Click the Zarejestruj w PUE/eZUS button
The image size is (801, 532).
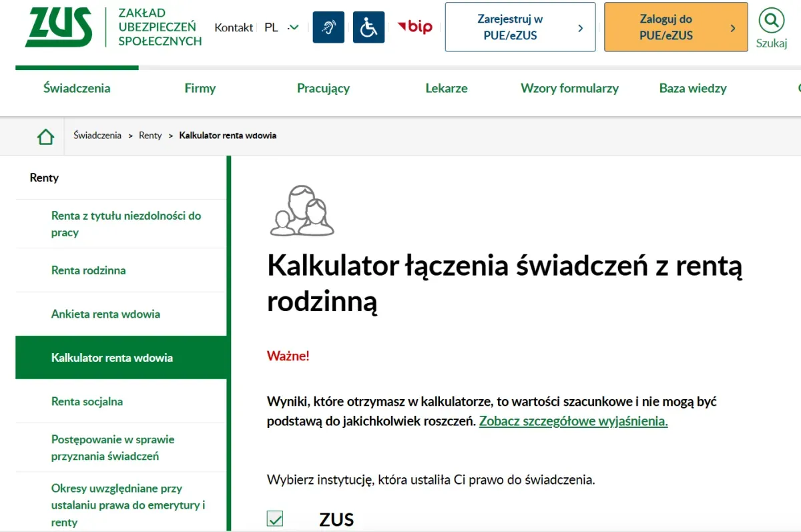[519, 27]
